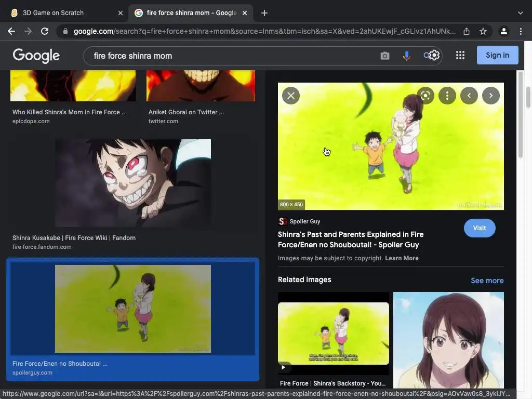Image resolution: width=532 pixels, height=399 pixels.
Task: Click the padlock site info icon
Action: point(65,31)
